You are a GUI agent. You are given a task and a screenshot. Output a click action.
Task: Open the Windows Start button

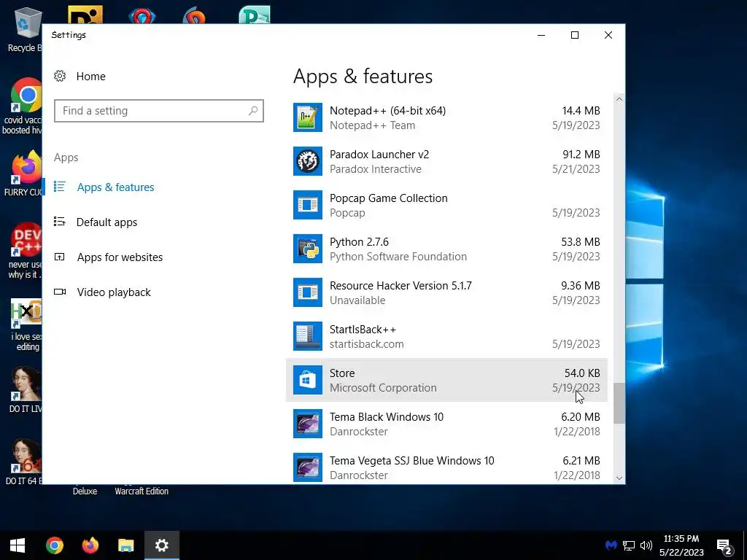click(18, 545)
